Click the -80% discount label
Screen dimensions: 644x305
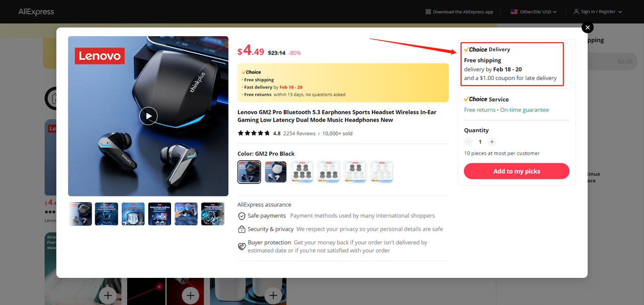294,53
